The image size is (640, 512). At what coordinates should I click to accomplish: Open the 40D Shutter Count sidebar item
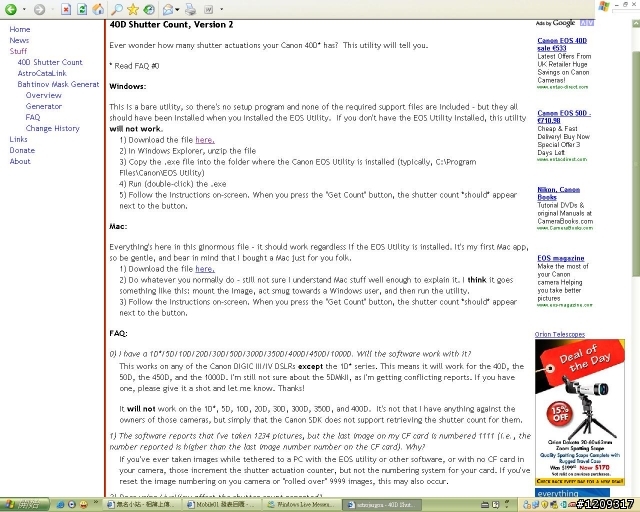tap(50, 62)
